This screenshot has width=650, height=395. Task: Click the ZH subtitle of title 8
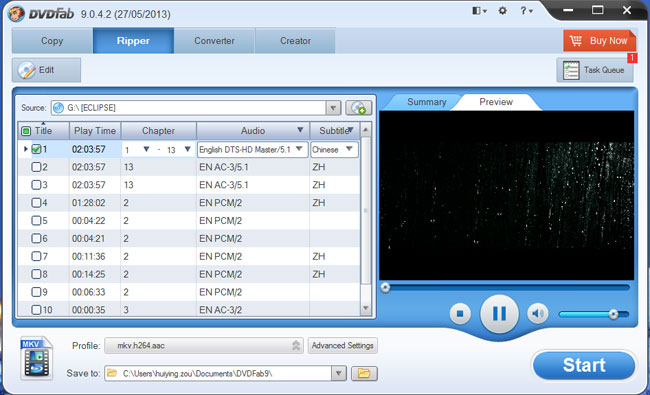click(319, 274)
